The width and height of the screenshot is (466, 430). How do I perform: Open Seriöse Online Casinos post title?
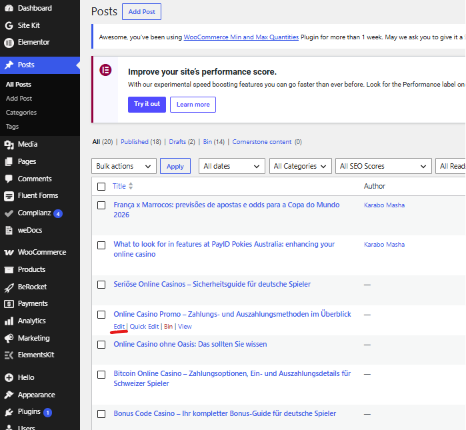point(212,284)
